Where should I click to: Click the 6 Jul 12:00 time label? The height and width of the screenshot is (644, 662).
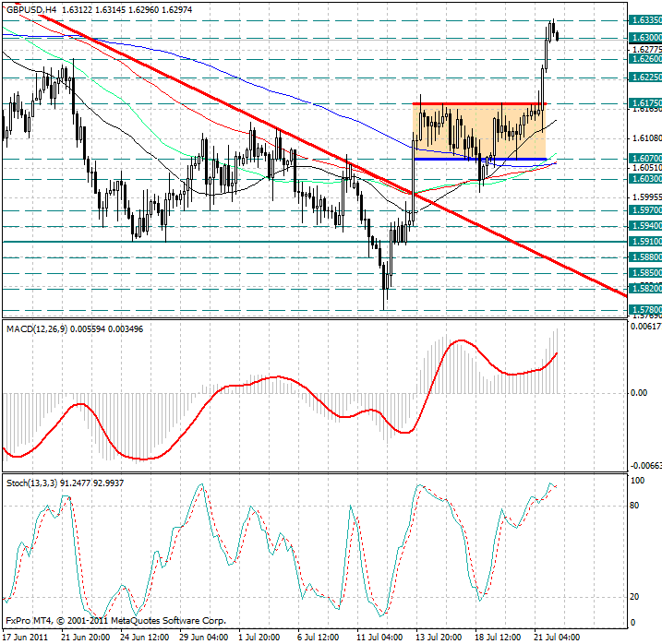tap(318, 637)
